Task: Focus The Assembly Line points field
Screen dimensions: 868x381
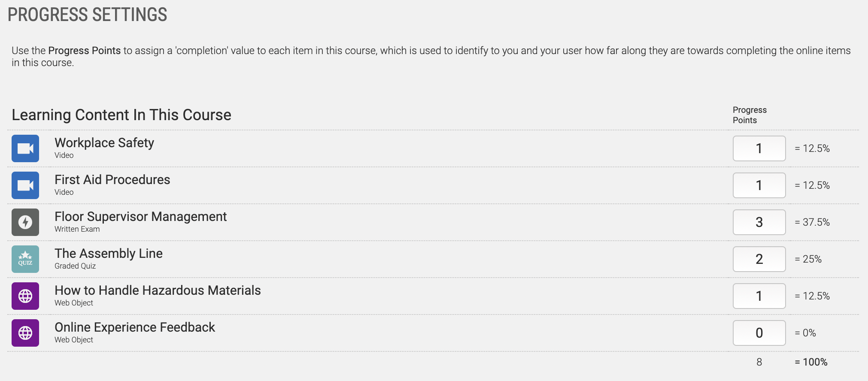Action: click(x=759, y=259)
